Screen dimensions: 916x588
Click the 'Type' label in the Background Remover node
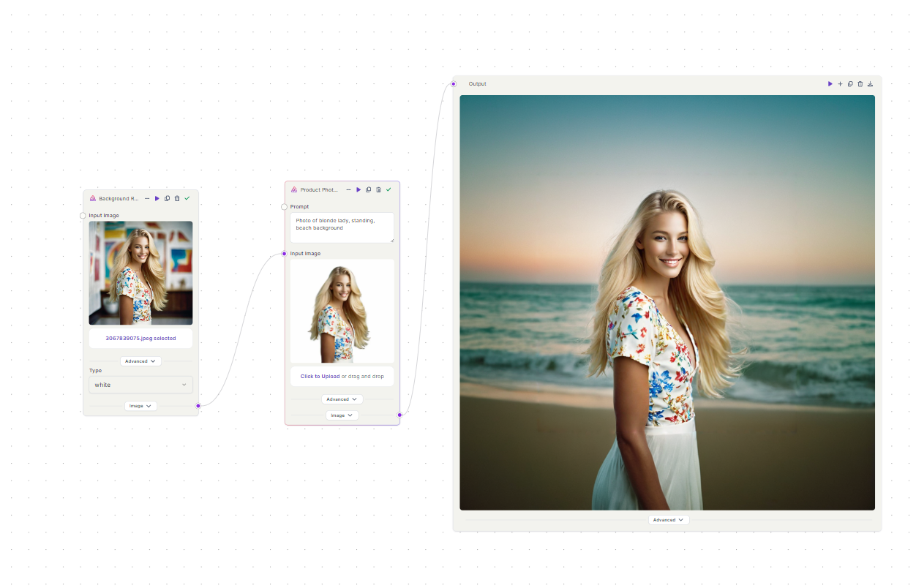pos(96,371)
